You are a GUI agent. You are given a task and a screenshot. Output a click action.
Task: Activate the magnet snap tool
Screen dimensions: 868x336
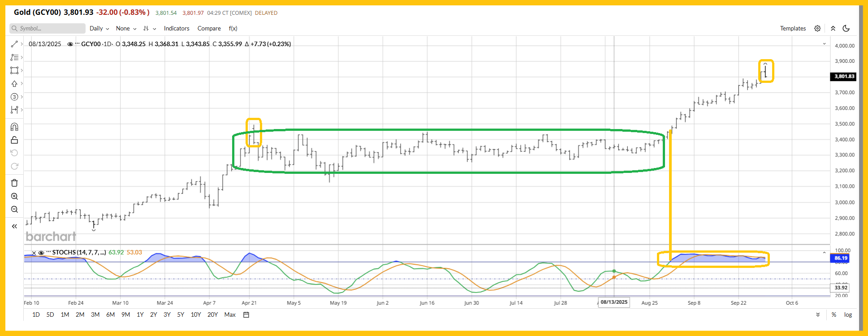(x=14, y=127)
